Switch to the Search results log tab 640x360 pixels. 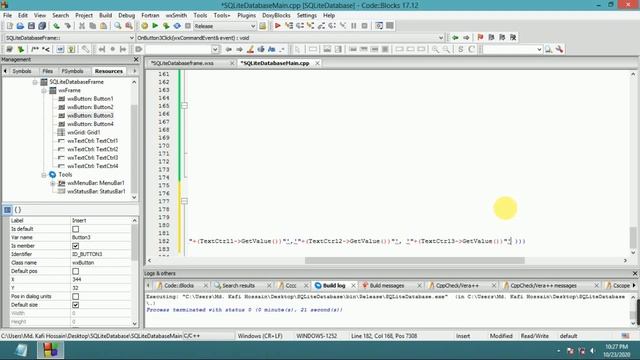pyautogui.click(x=238, y=285)
